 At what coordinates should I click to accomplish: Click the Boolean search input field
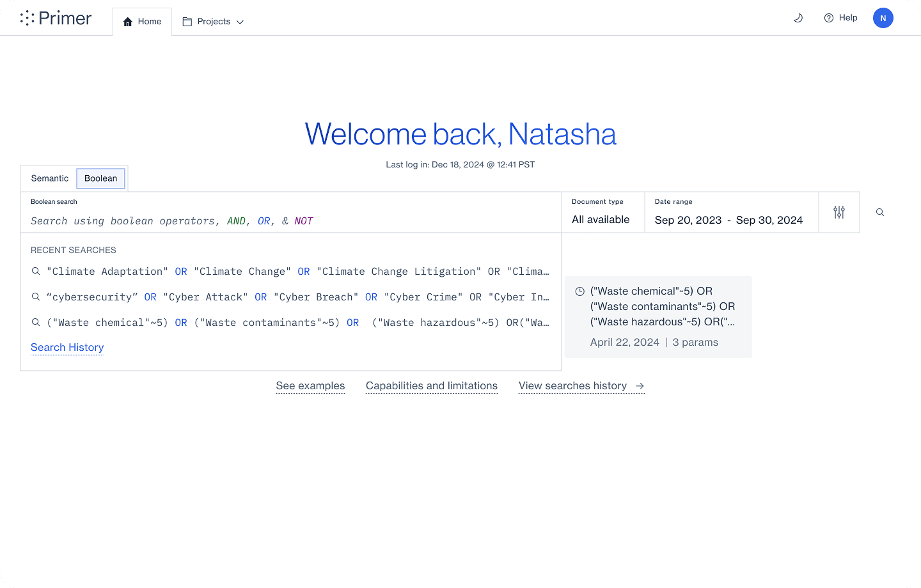coord(291,213)
